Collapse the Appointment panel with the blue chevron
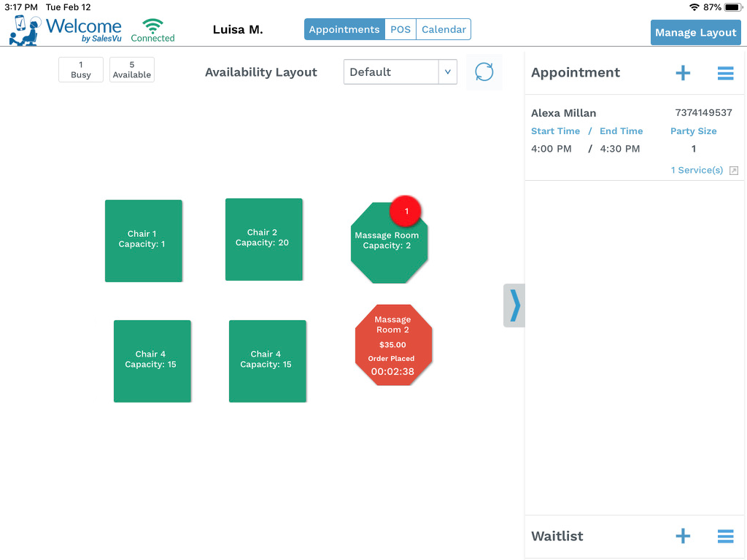 pyautogui.click(x=514, y=306)
